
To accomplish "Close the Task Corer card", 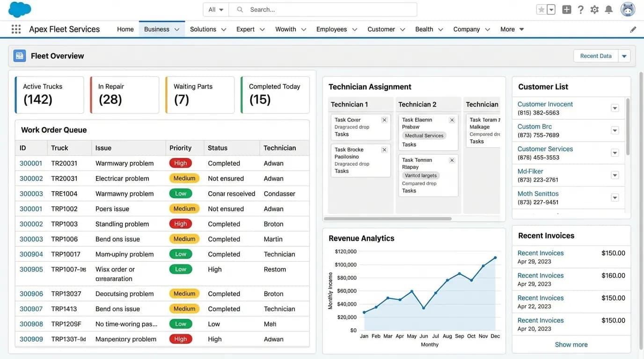I will (384, 120).
